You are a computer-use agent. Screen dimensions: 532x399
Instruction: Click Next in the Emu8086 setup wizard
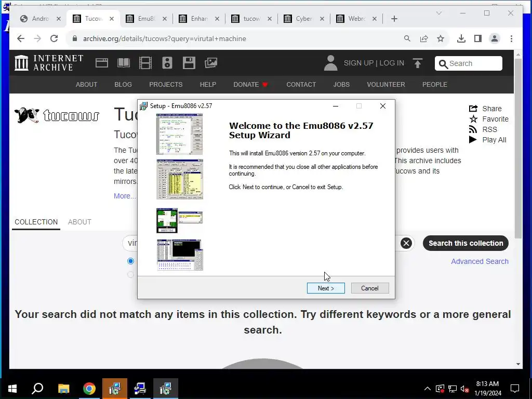point(326,288)
